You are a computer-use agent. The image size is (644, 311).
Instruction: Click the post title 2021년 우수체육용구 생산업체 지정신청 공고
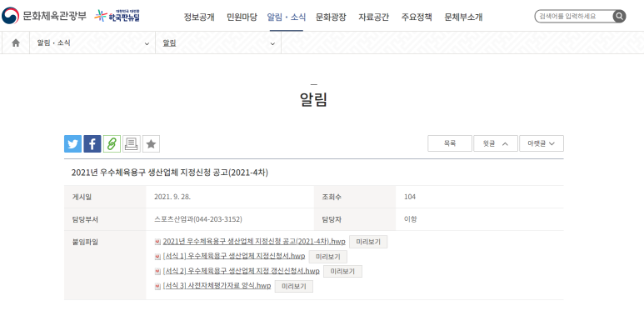170,173
